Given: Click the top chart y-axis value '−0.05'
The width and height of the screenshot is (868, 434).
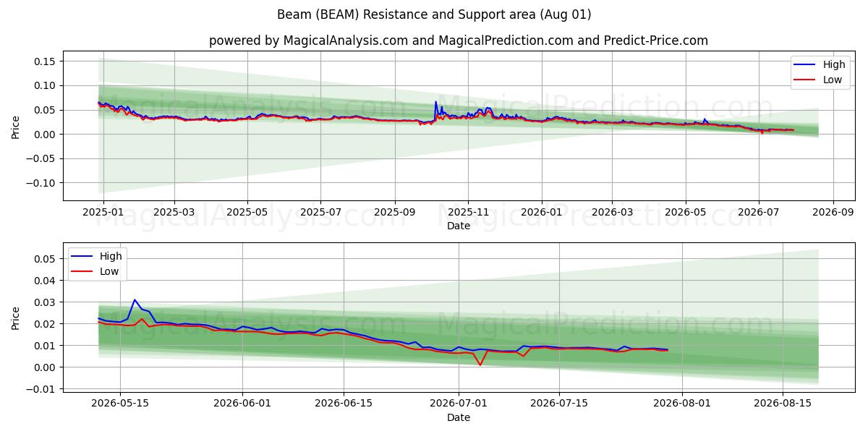Looking at the screenshot, I should point(41,158).
